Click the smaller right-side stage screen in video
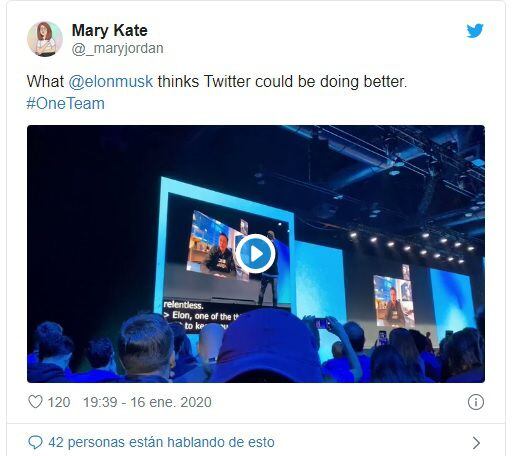 394,300
